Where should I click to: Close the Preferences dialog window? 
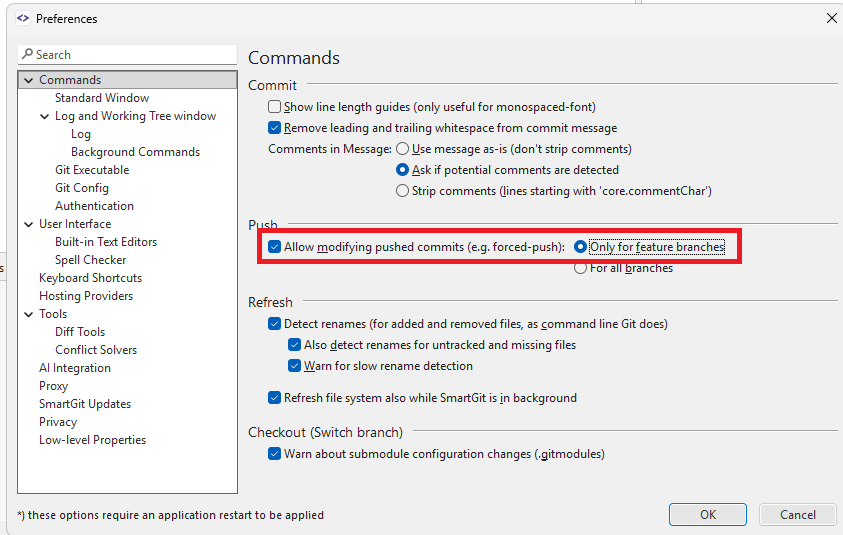[x=831, y=18]
